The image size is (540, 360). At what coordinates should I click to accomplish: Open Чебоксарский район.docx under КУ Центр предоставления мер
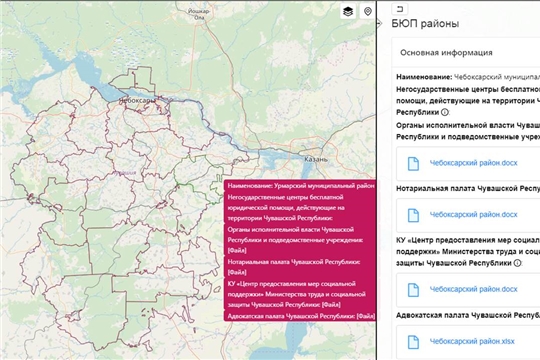[x=473, y=289]
